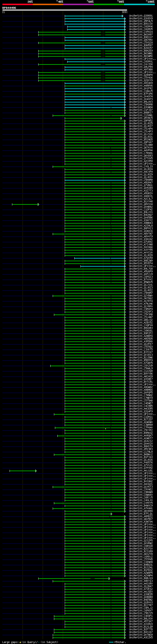Select the UniRef100_Q60D83 hit label
Viewport: 157px width, 644px height.
click(141, 156)
